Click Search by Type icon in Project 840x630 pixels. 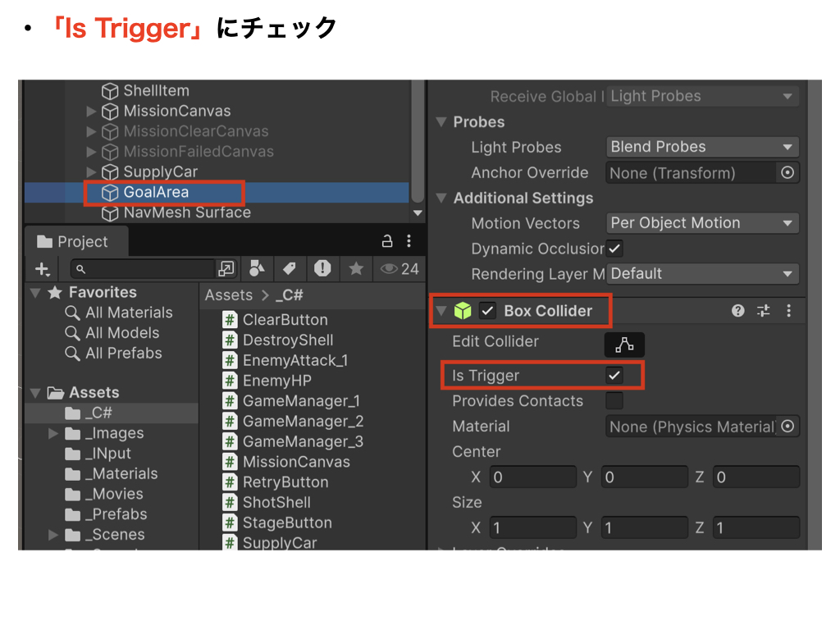click(257, 268)
